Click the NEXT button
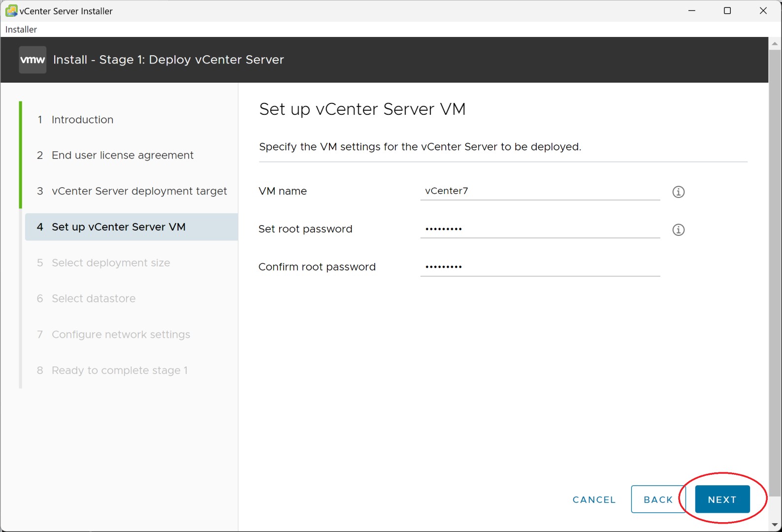 (x=722, y=499)
